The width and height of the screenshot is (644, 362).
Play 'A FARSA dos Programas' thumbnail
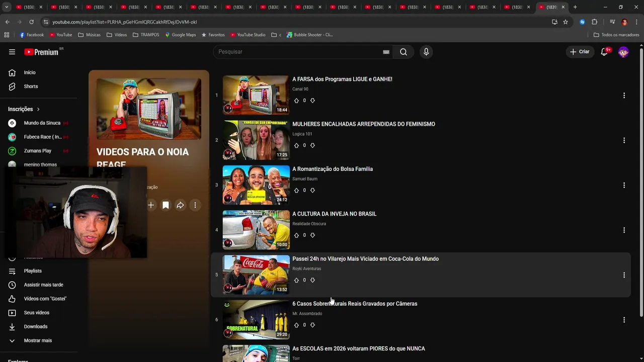pyautogui.click(x=256, y=95)
